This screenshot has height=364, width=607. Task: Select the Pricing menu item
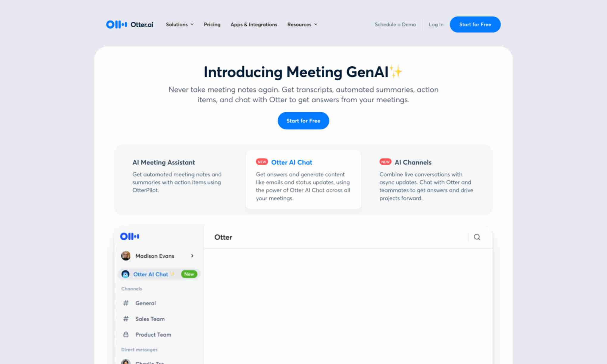(x=212, y=24)
